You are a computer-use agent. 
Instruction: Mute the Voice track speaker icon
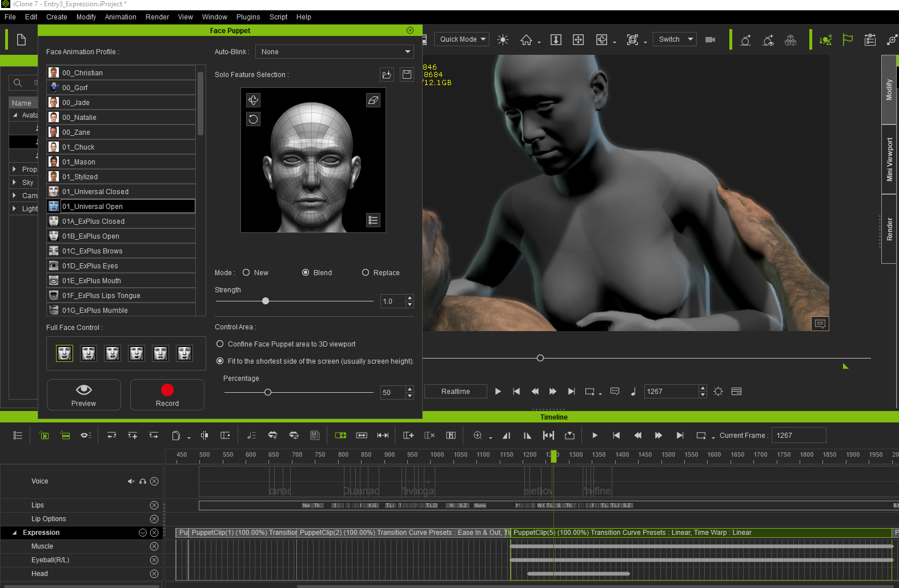tap(131, 481)
